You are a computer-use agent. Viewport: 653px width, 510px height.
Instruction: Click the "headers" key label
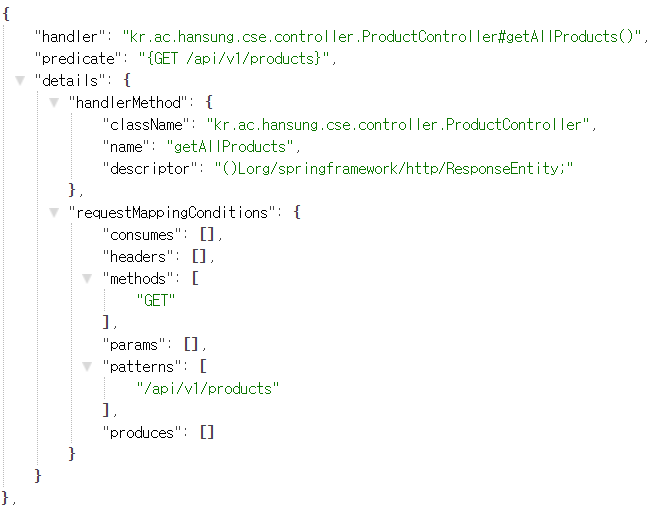point(138,256)
